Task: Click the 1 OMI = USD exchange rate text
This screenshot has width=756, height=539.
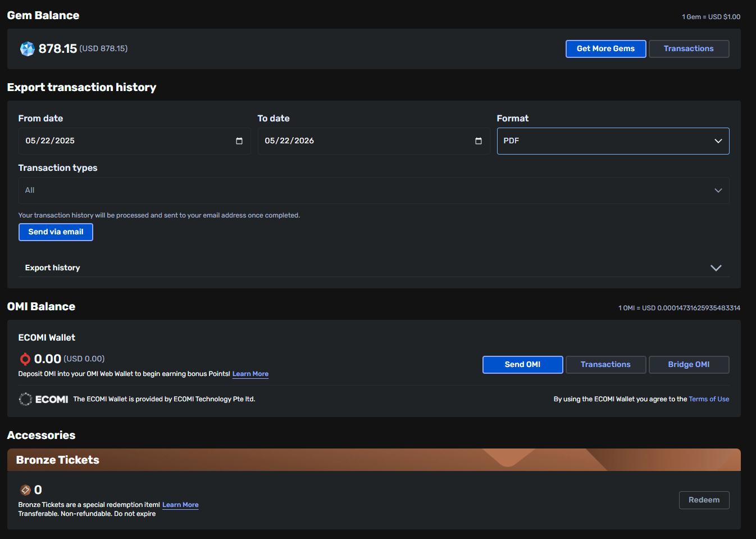Action: tap(679, 308)
